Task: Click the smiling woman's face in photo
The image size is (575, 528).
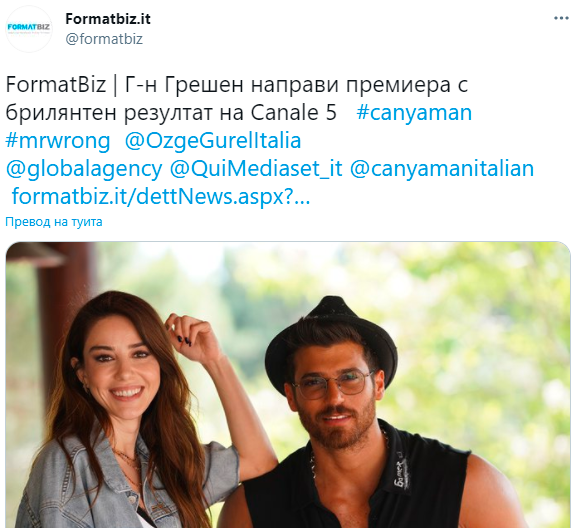Action: pyautogui.click(x=118, y=370)
